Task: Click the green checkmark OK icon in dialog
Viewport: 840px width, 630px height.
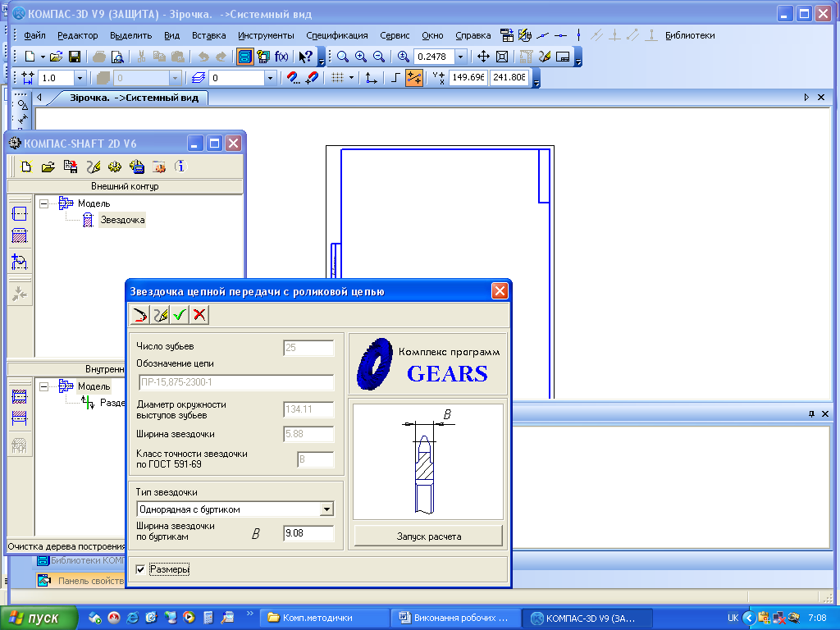Action: tap(180, 315)
